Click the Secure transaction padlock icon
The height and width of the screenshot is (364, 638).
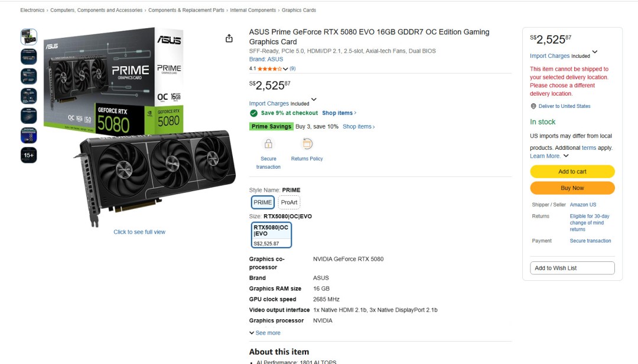pos(268,144)
